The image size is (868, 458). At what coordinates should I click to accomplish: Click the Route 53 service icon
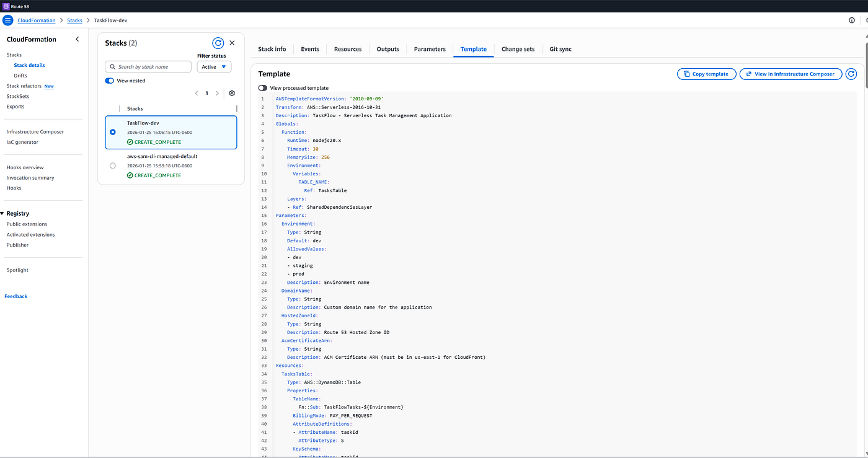[6, 6]
